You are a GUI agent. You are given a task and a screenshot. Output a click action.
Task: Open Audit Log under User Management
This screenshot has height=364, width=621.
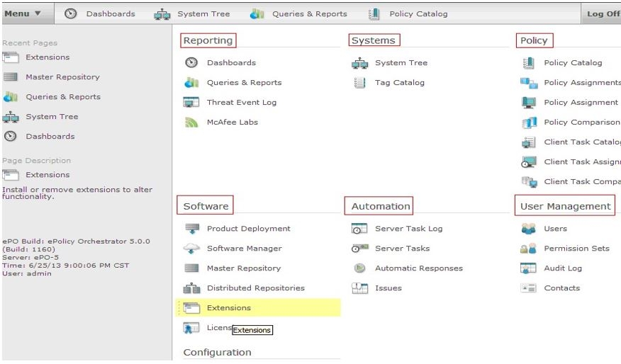tap(562, 268)
